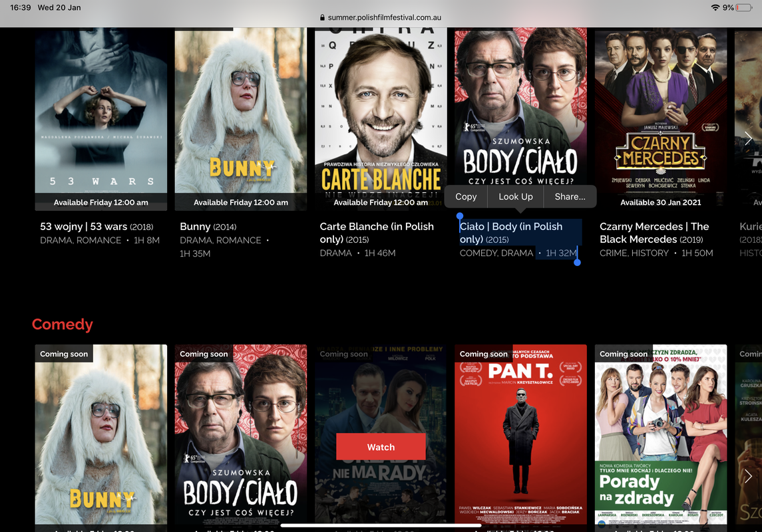Open the '53 wojny | 53 wars' title link

coord(96,227)
